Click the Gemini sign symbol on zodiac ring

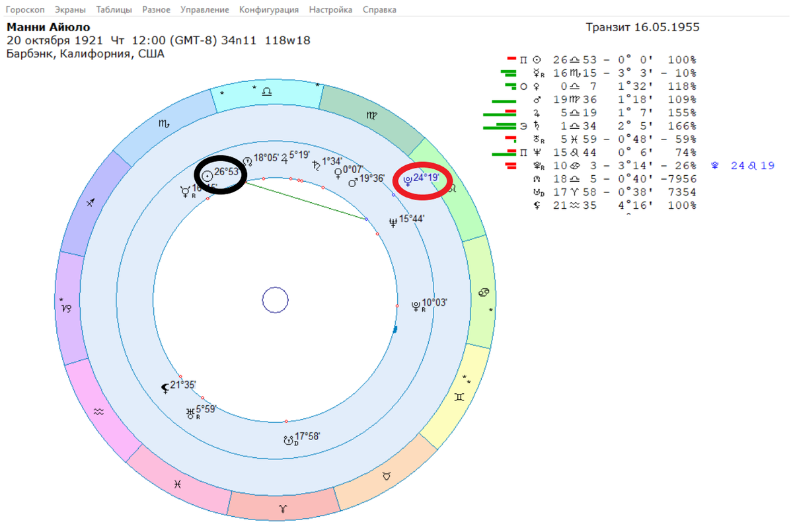459,398
